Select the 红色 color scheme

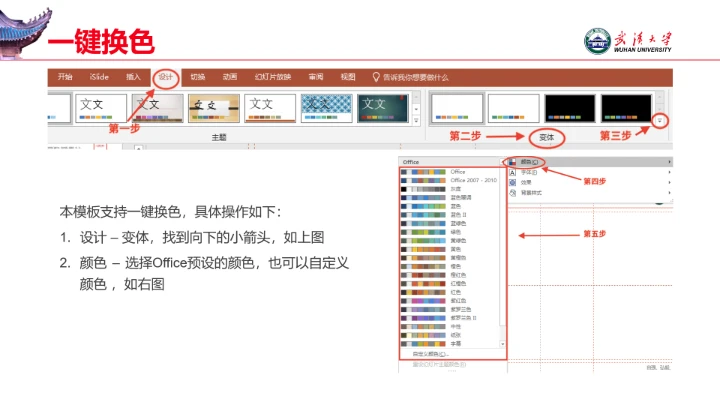[449, 292]
